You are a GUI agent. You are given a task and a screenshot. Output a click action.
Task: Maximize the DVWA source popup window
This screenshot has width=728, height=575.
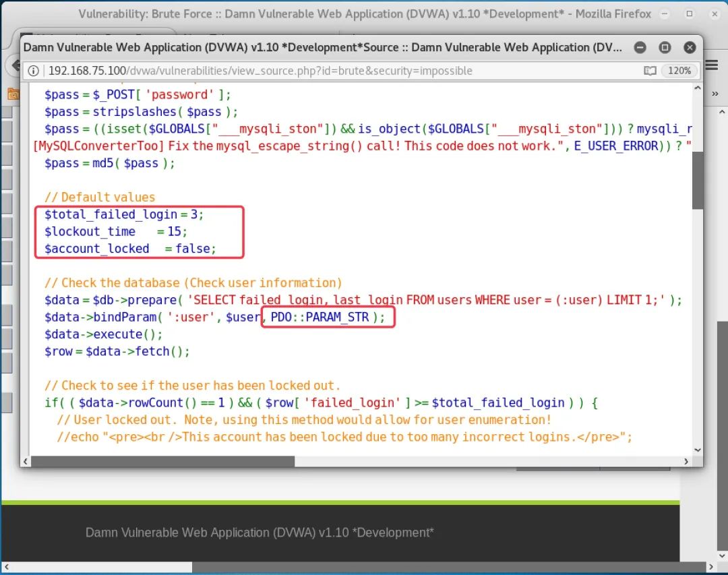[665, 47]
